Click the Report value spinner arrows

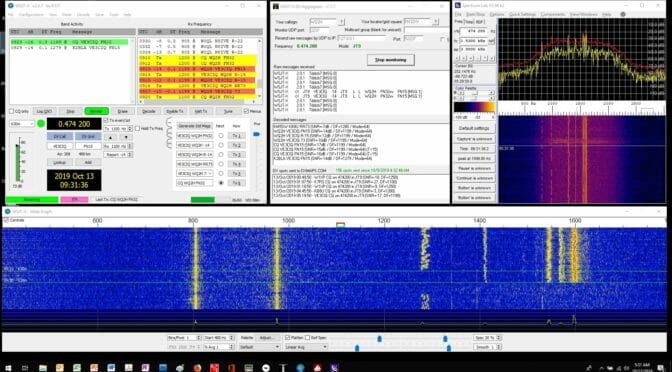(131, 154)
